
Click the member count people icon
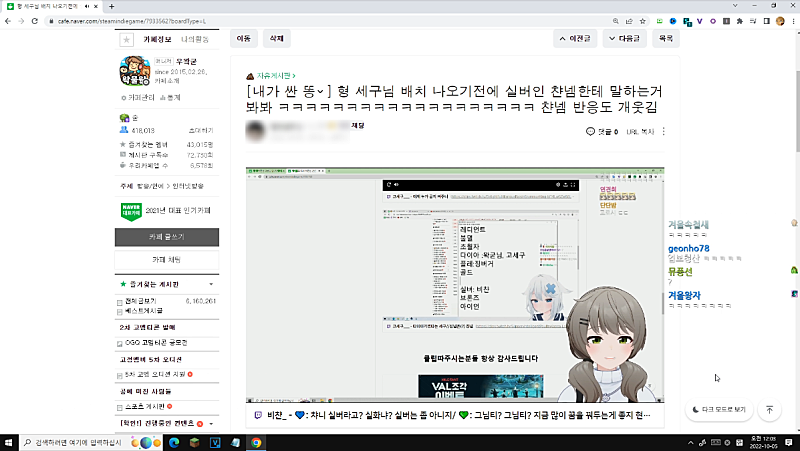123,130
